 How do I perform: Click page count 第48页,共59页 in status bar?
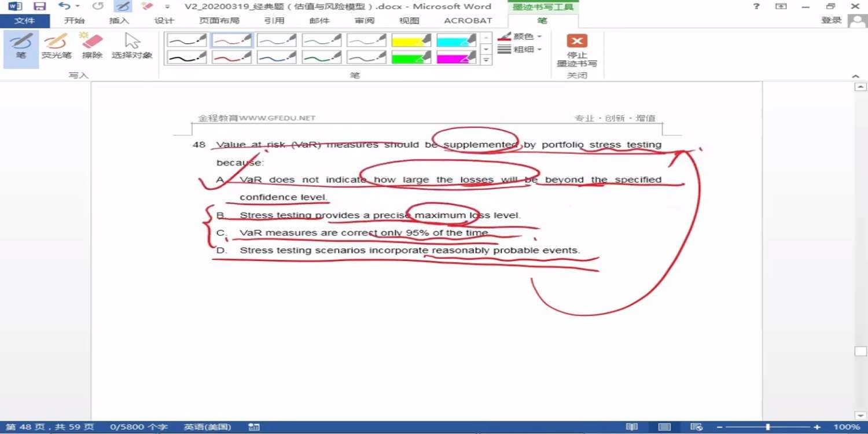pos(50,427)
